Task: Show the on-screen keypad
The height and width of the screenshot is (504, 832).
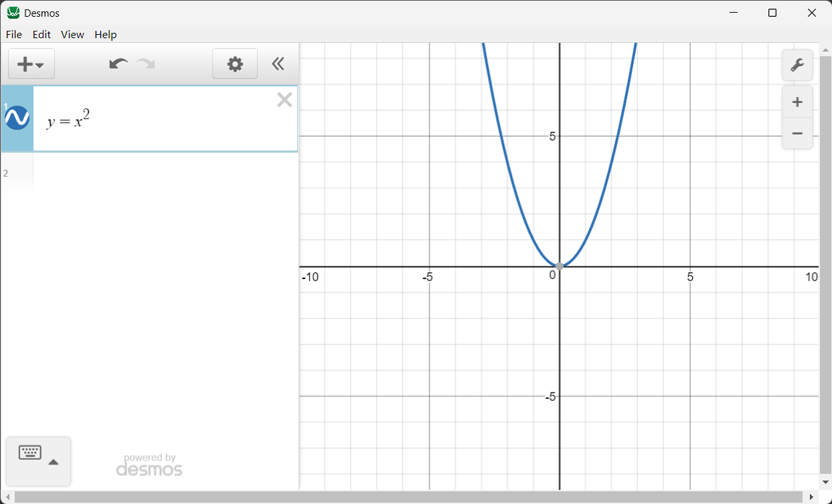Action: [x=30, y=453]
